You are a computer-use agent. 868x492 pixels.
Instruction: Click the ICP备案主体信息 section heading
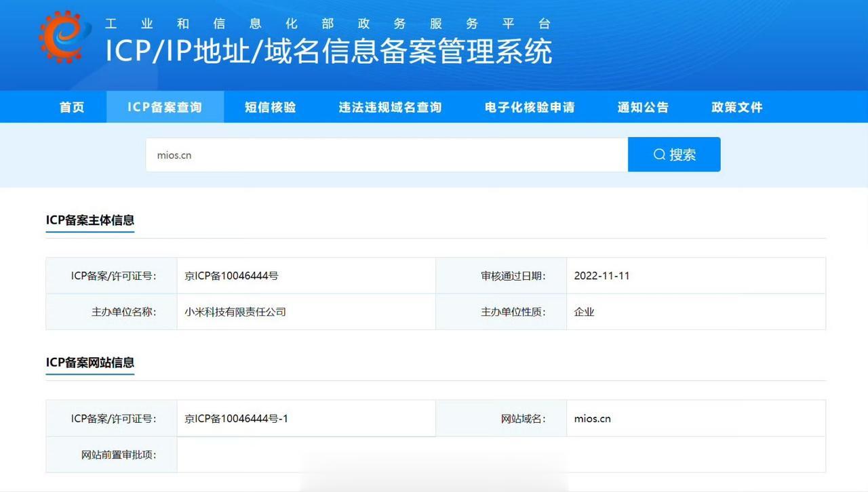90,220
